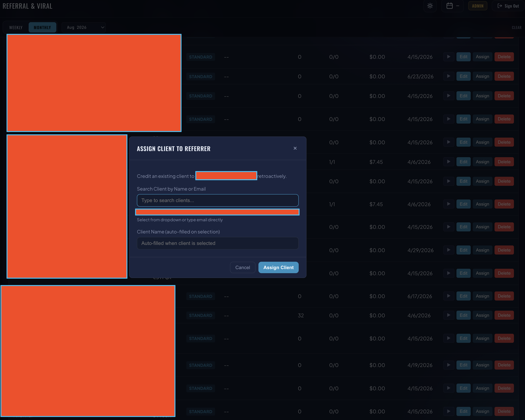The height and width of the screenshot is (420, 525).
Task: Select the '6/23/2026' date cell
Action: click(420, 76)
